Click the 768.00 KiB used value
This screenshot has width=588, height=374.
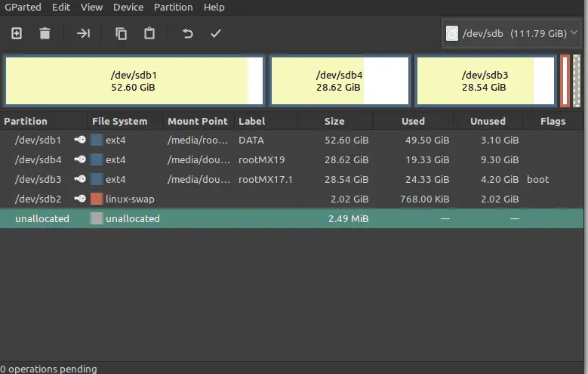[424, 199]
